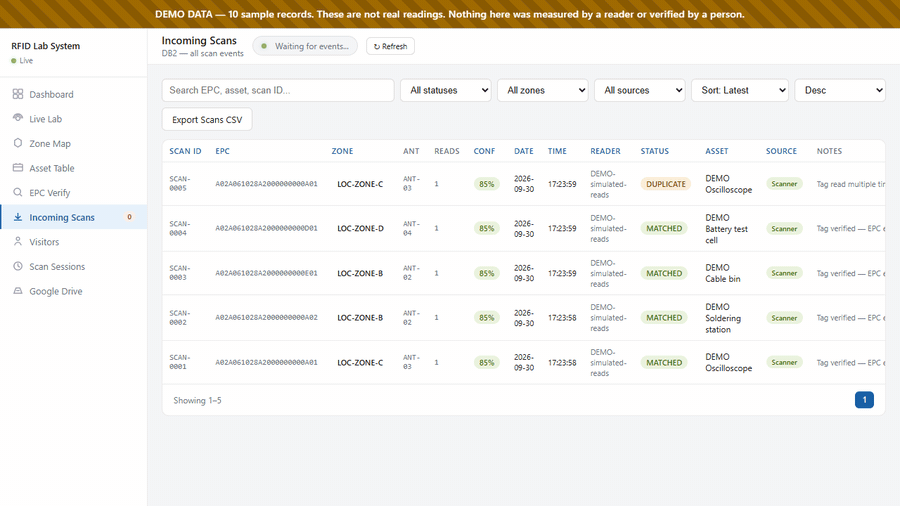Click MATCHED badge in SCAN-0004 row
The height and width of the screenshot is (506, 900).
[x=664, y=228]
